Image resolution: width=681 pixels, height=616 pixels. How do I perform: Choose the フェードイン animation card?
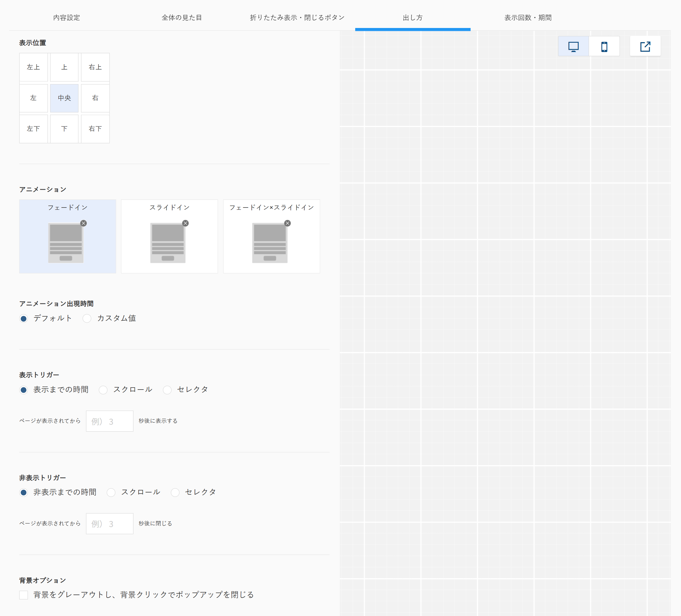click(68, 236)
